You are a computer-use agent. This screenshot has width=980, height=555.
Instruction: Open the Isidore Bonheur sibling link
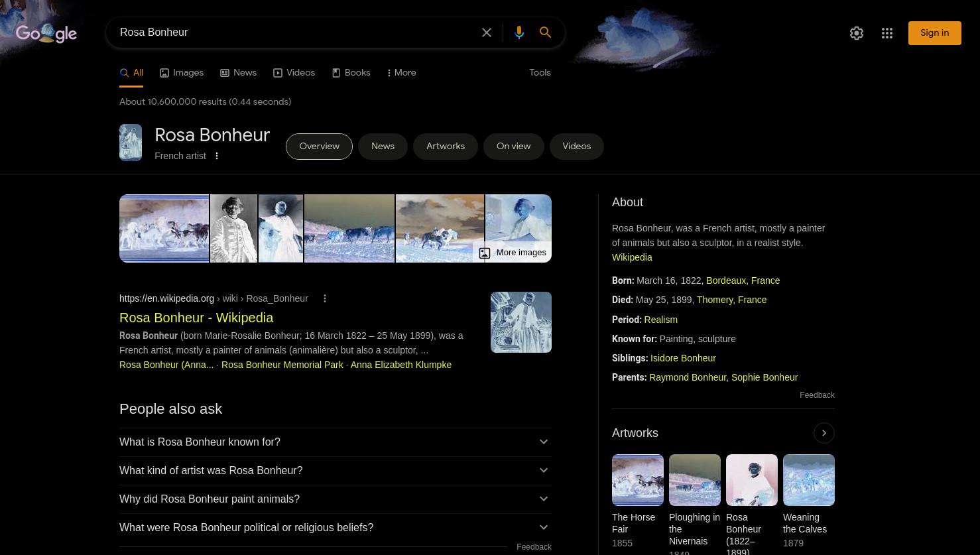pos(683,358)
